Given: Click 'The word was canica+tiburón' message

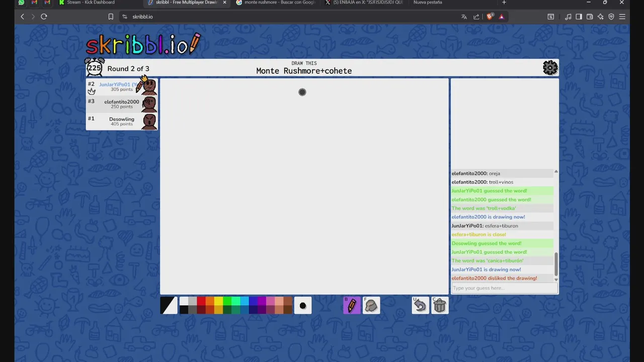Looking at the screenshot, I should click(x=487, y=260).
